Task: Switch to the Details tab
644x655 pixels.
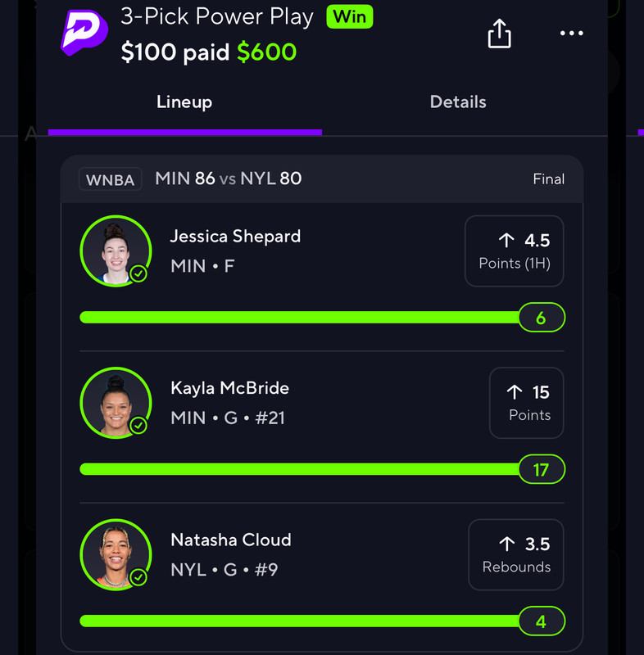Action: tap(458, 102)
